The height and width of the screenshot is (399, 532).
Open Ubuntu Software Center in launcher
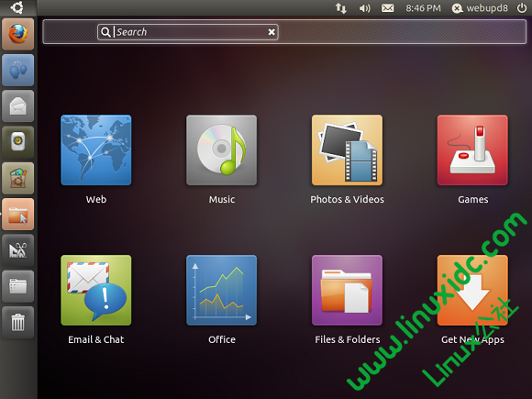tap(18, 178)
